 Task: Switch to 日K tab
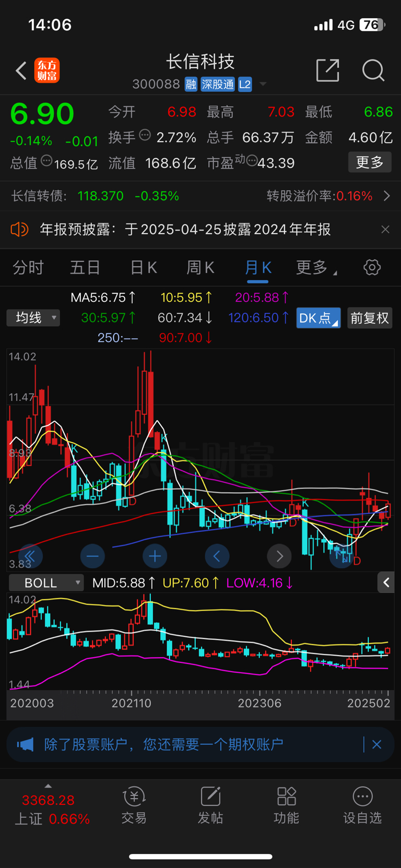[x=144, y=268]
